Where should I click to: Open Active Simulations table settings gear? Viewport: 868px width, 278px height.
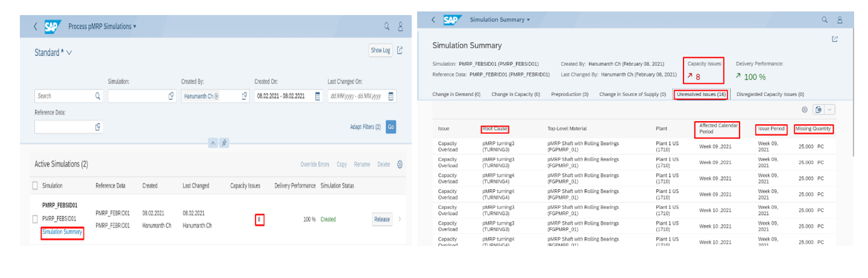[x=400, y=164]
